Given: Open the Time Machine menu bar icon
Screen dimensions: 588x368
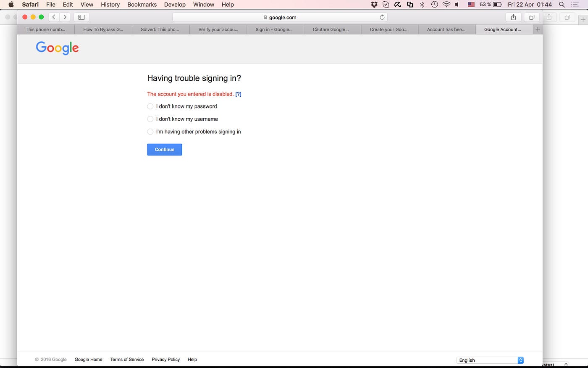Looking at the screenshot, I should click(x=434, y=5).
